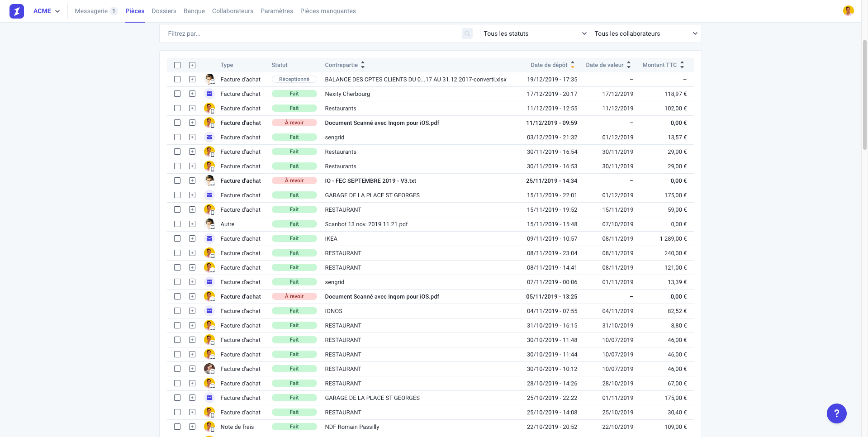Tick checkbox for NDF Romain Passilly row
The image size is (868, 437).
click(177, 427)
